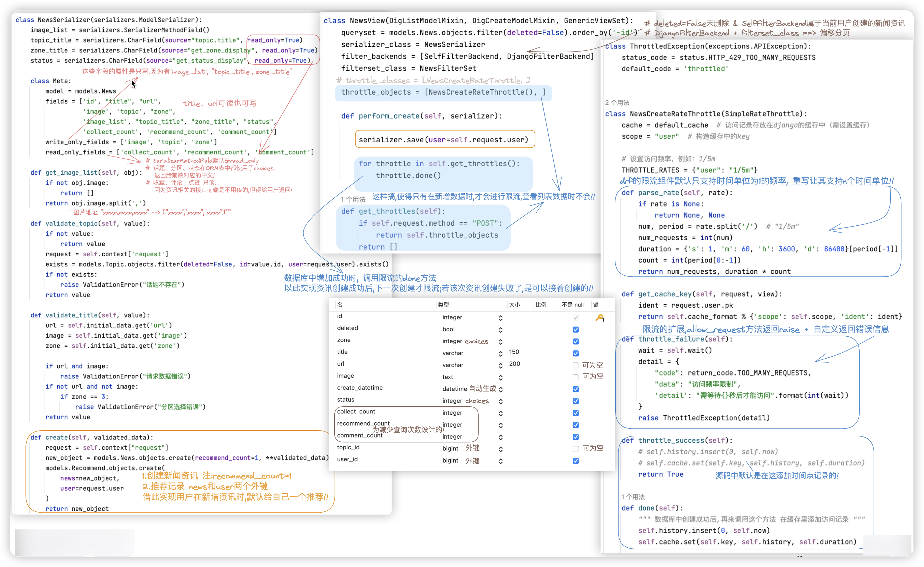Click the 类型 column header
Screen dimensions: 924x567
[x=443, y=305]
